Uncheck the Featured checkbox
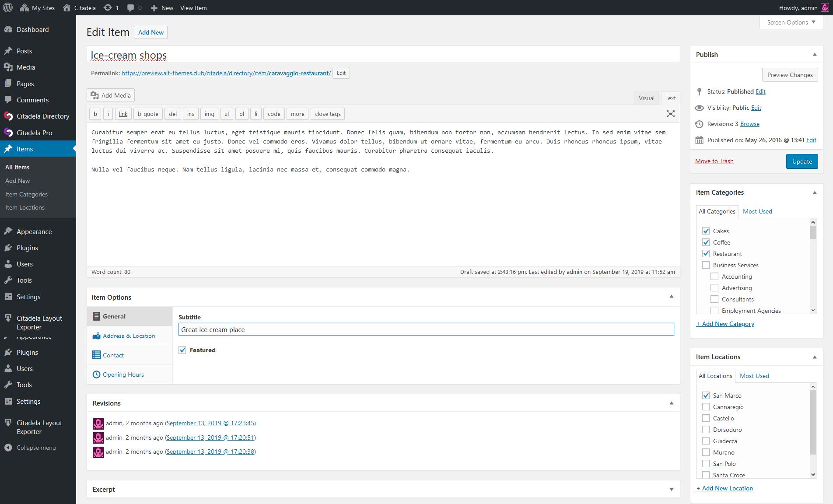This screenshot has height=504, width=833. pos(182,350)
